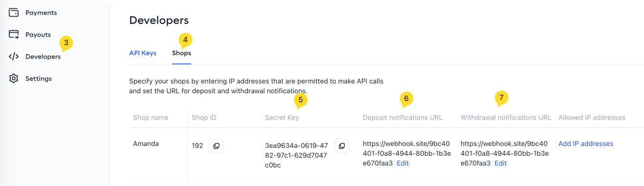Click the Developers code brackets icon
This screenshot has width=644, height=186.
[x=14, y=57]
